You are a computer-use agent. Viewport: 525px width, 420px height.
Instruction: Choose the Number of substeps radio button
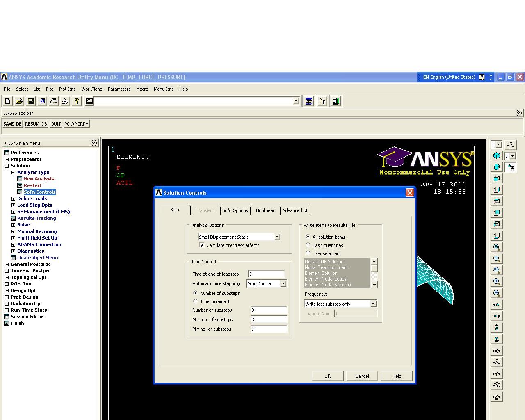pyautogui.click(x=196, y=293)
